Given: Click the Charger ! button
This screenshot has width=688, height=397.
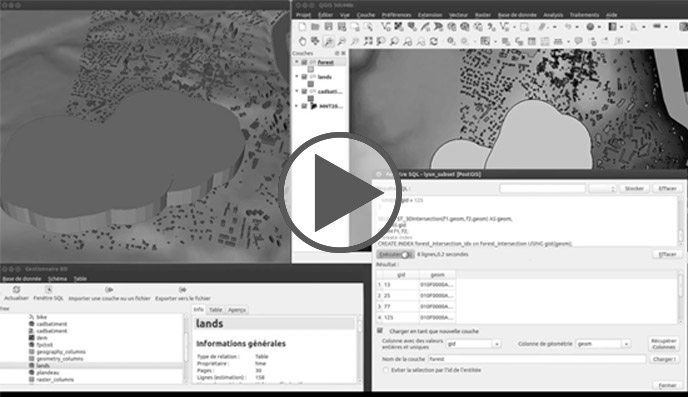Looking at the screenshot, I should pos(664,359).
